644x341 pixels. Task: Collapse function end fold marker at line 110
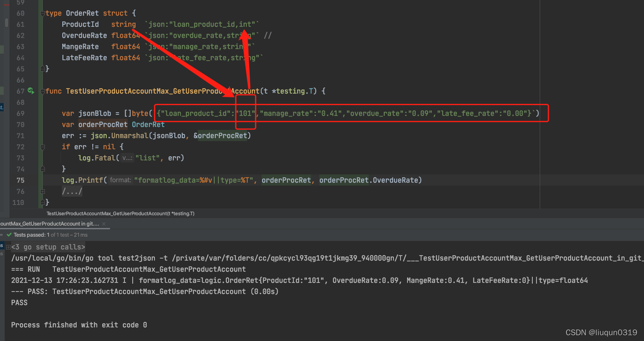click(42, 202)
